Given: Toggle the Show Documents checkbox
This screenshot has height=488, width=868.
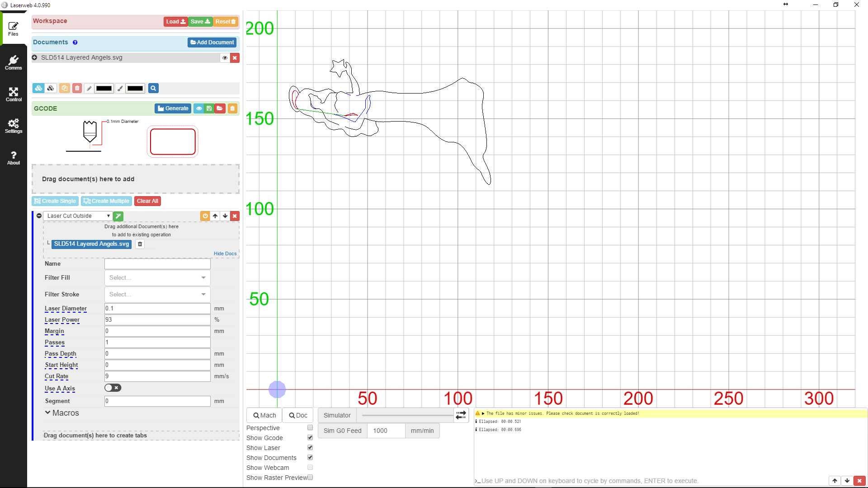Looking at the screenshot, I should (310, 457).
